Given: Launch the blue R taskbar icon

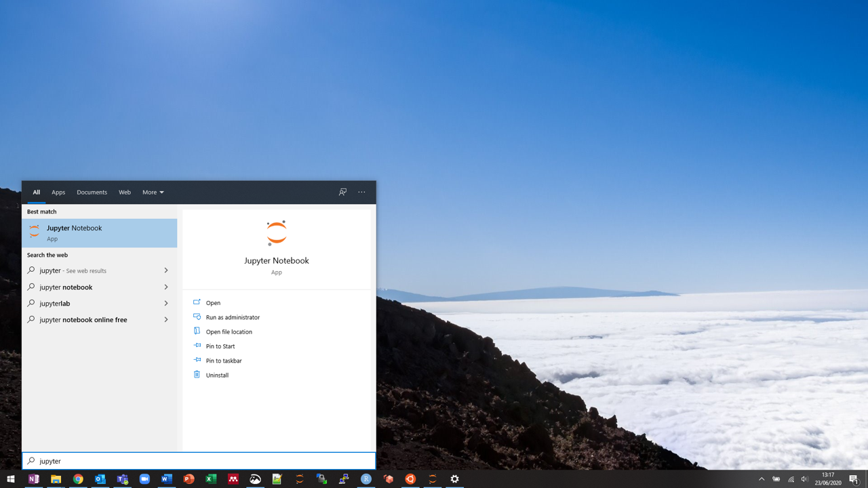Looking at the screenshot, I should point(366,479).
